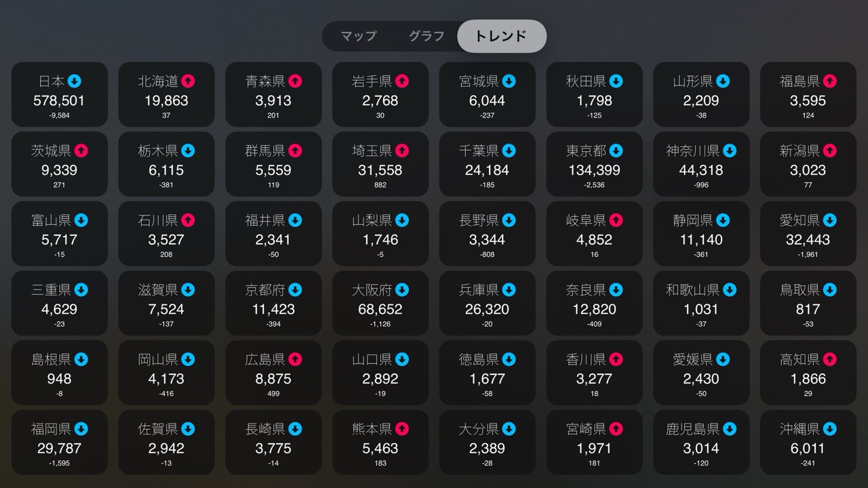The image size is (868, 488).
Task: Click the blue down arrow next to 愛知県
Action: [829, 220]
